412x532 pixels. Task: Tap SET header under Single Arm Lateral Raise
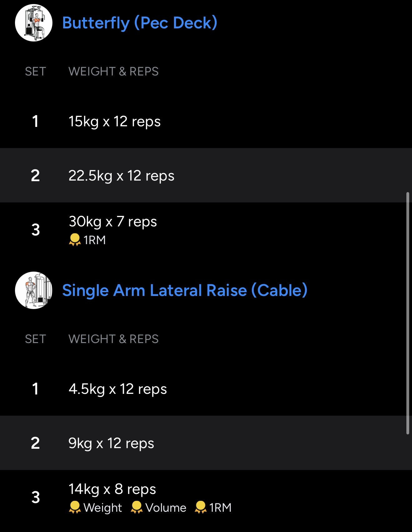point(35,339)
